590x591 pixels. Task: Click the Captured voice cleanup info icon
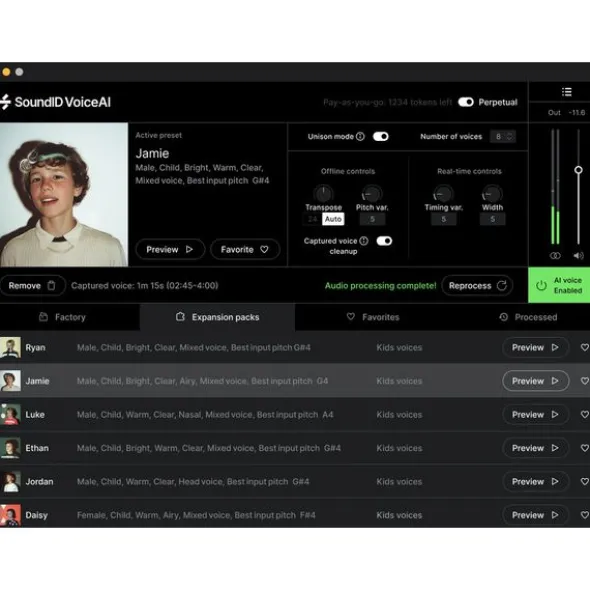pyautogui.click(x=364, y=241)
